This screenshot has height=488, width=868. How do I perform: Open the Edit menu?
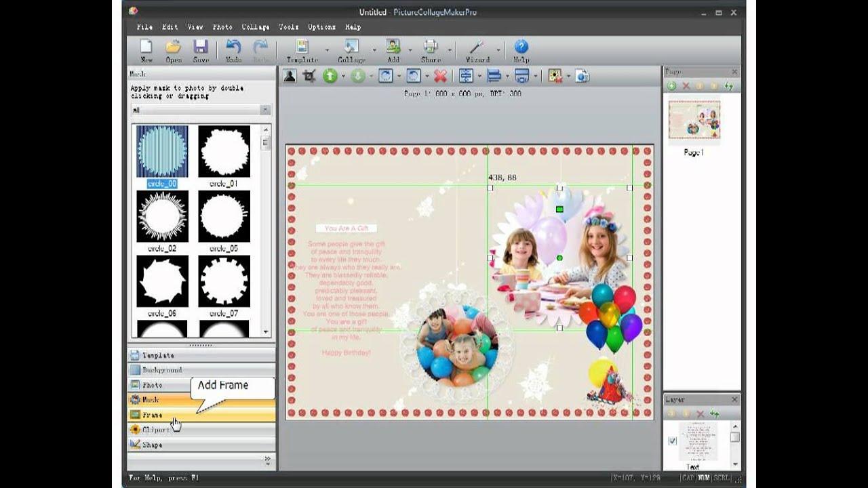[x=170, y=27]
